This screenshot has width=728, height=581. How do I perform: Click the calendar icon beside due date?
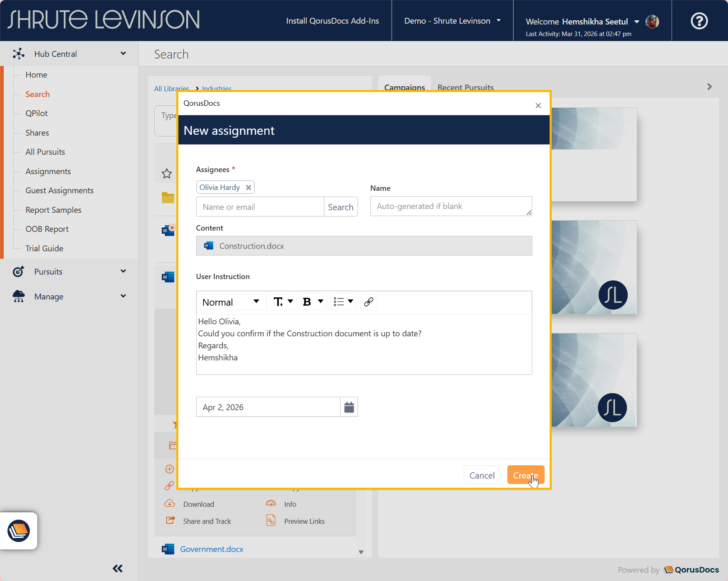[x=349, y=407]
